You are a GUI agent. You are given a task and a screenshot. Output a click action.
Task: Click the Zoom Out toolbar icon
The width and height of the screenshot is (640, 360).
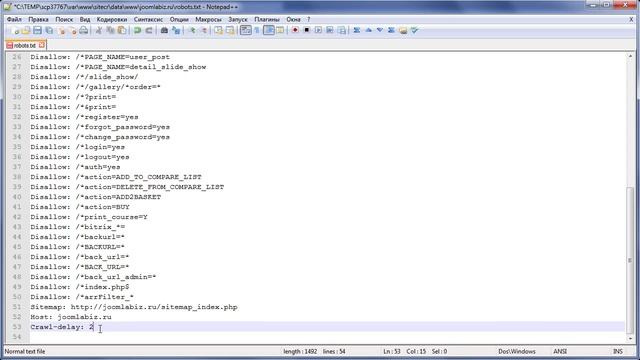pos(203,31)
